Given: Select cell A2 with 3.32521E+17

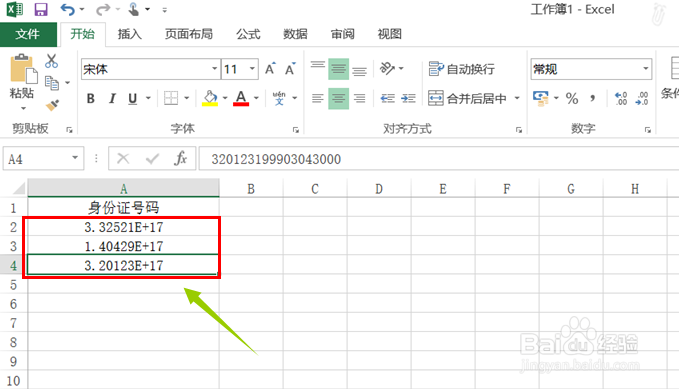Looking at the screenshot, I should coord(124,227).
